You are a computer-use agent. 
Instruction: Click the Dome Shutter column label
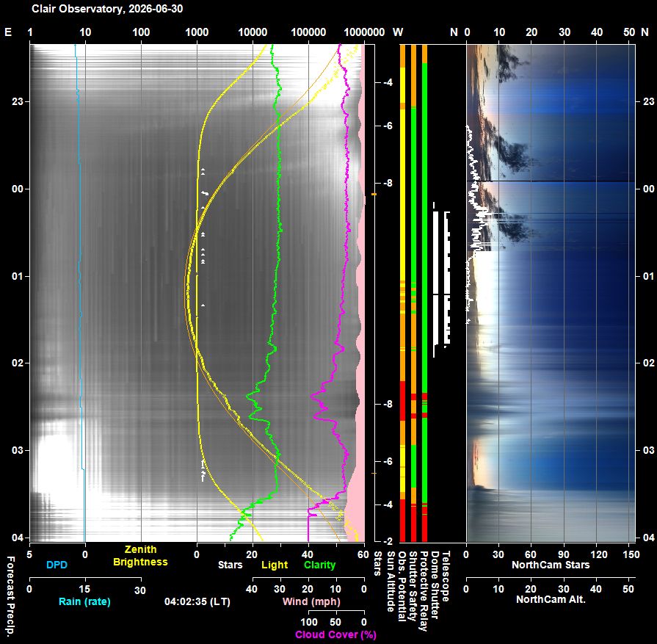[434, 585]
